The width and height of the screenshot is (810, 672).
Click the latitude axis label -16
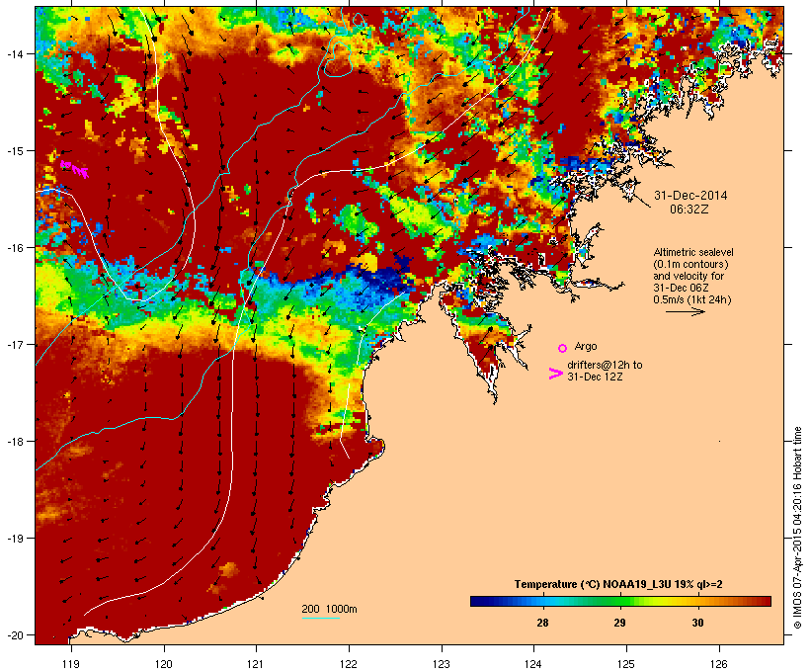coord(14,248)
